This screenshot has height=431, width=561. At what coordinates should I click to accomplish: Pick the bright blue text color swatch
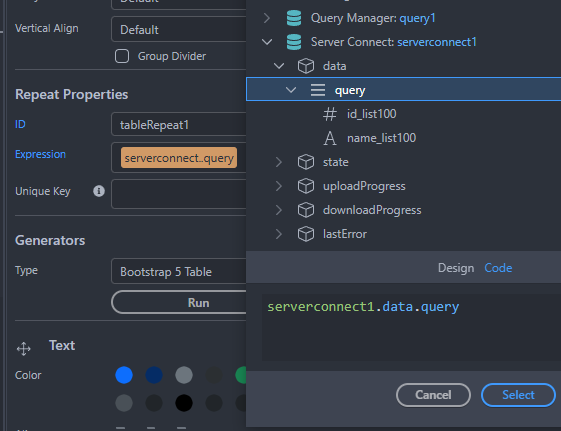coord(124,375)
